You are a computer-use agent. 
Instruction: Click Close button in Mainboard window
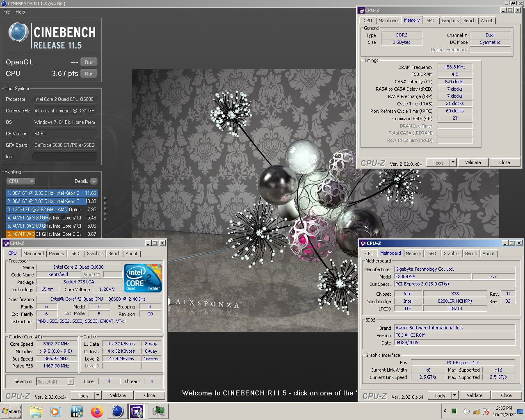coord(506,395)
